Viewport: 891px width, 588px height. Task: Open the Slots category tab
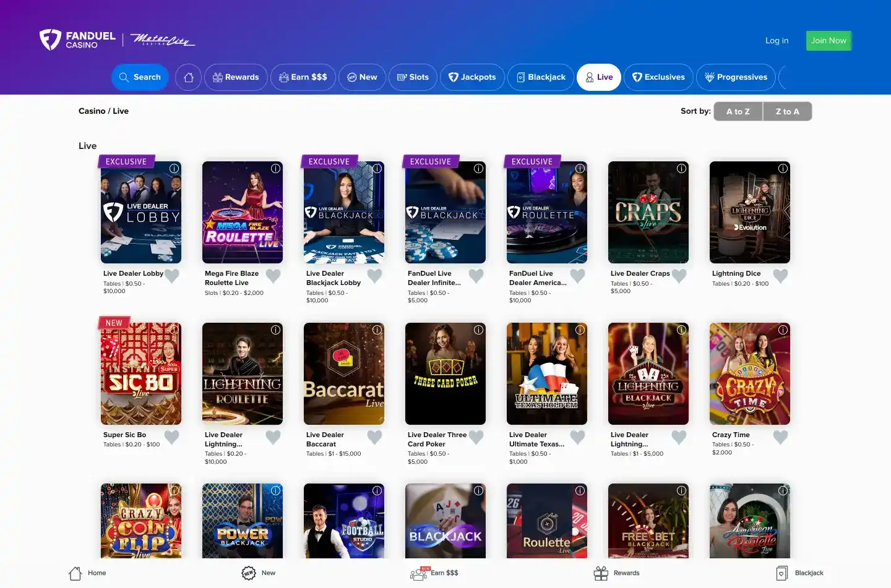click(x=413, y=77)
